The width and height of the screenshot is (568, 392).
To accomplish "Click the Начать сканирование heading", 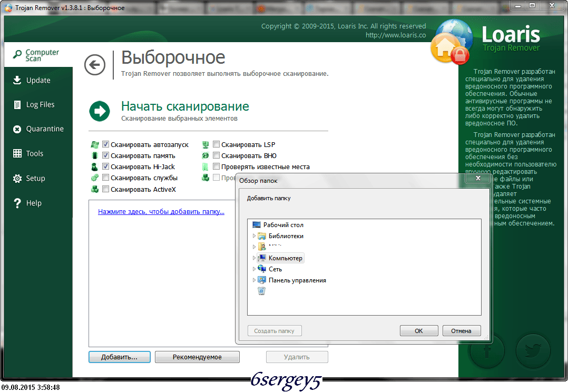I will pyautogui.click(x=185, y=106).
